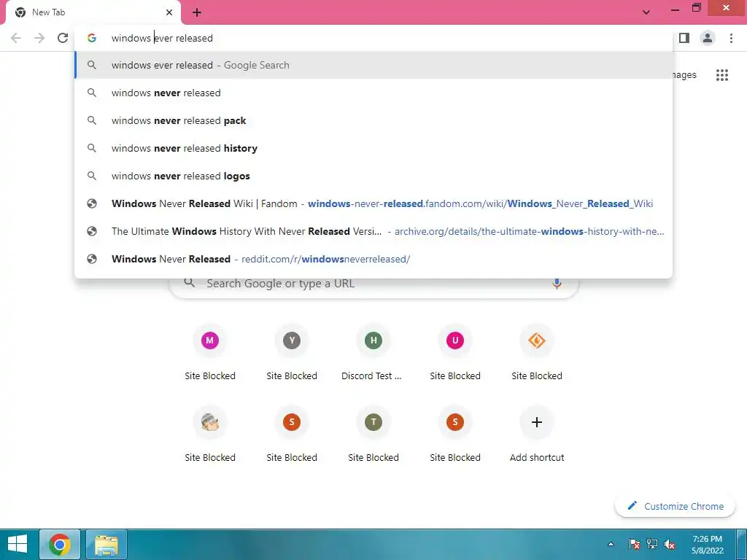The width and height of the screenshot is (747, 560).
Task: Open a new tab with plus button
Action: pos(197,12)
